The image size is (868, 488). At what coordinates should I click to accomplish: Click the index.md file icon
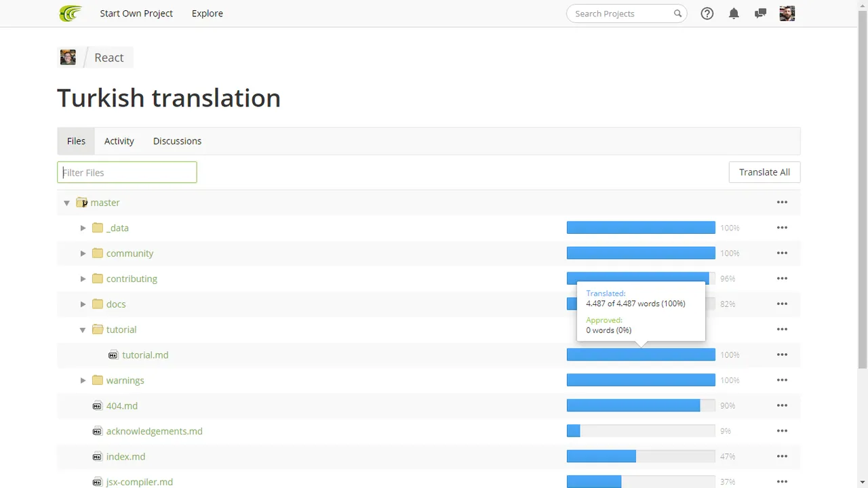97,457
